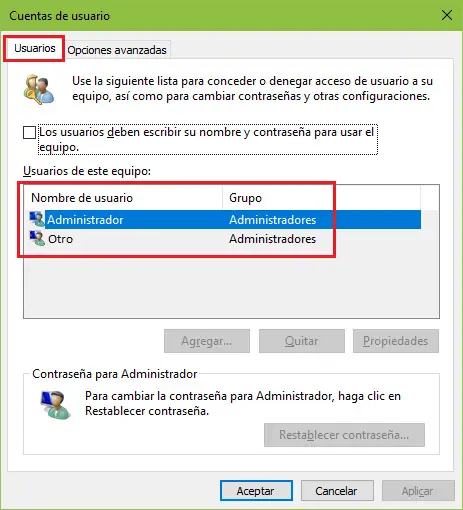The height and width of the screenshot is (510, 463).
Task: Click the Otro user account icon
Action: (x=37, y=239)
